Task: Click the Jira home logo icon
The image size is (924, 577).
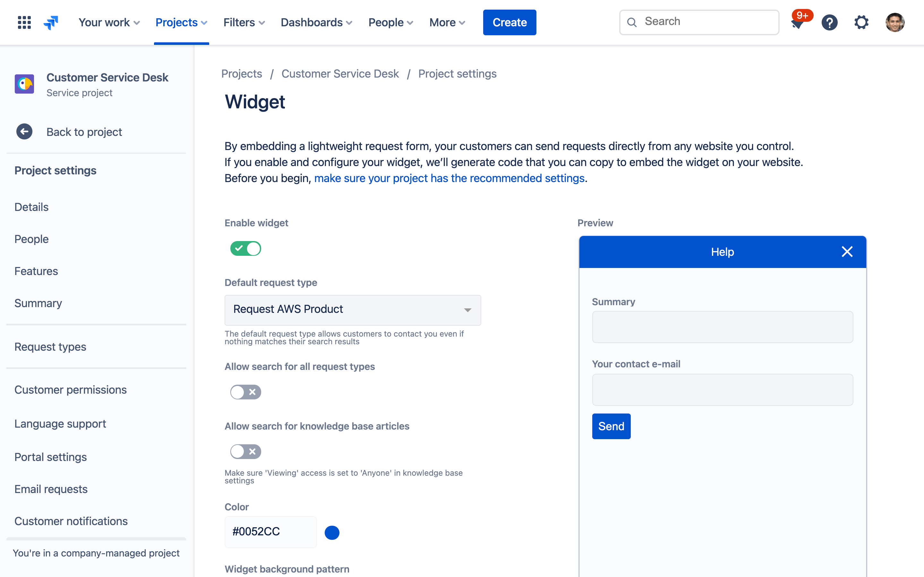Action: tap(52, 21)
